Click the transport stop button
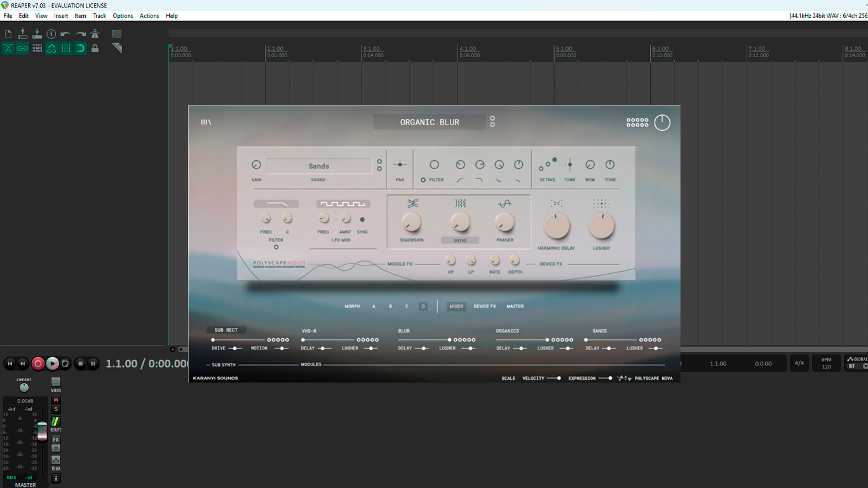868x488 pixels. click(80, 363)
